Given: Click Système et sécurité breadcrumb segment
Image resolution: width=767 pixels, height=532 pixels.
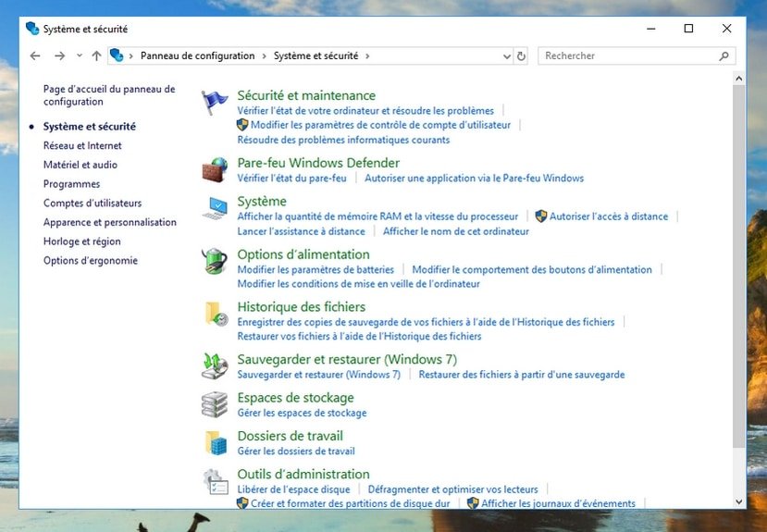Looking at the screenshot, I should click(316, 56).
